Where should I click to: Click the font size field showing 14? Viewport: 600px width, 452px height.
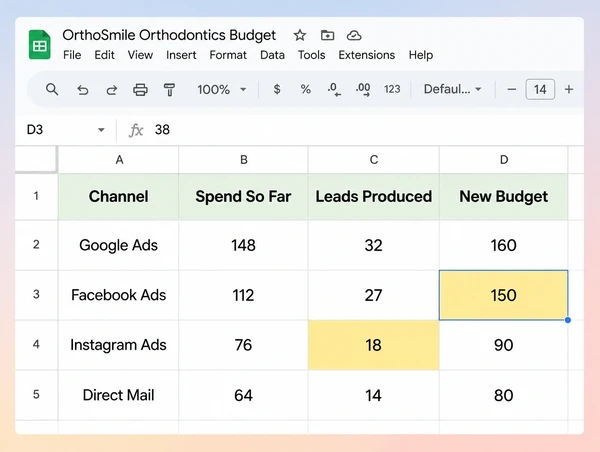click(x=540, y=90)
